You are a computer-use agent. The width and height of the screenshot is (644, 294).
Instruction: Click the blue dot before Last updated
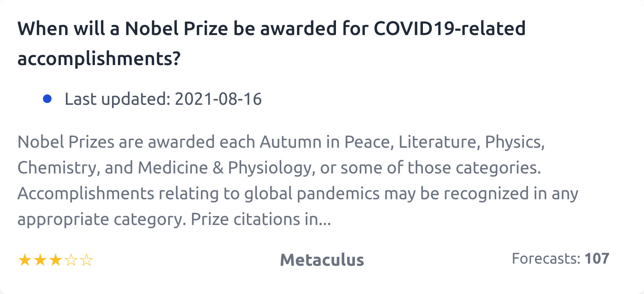pyautogui.click(x=47, y=99)
